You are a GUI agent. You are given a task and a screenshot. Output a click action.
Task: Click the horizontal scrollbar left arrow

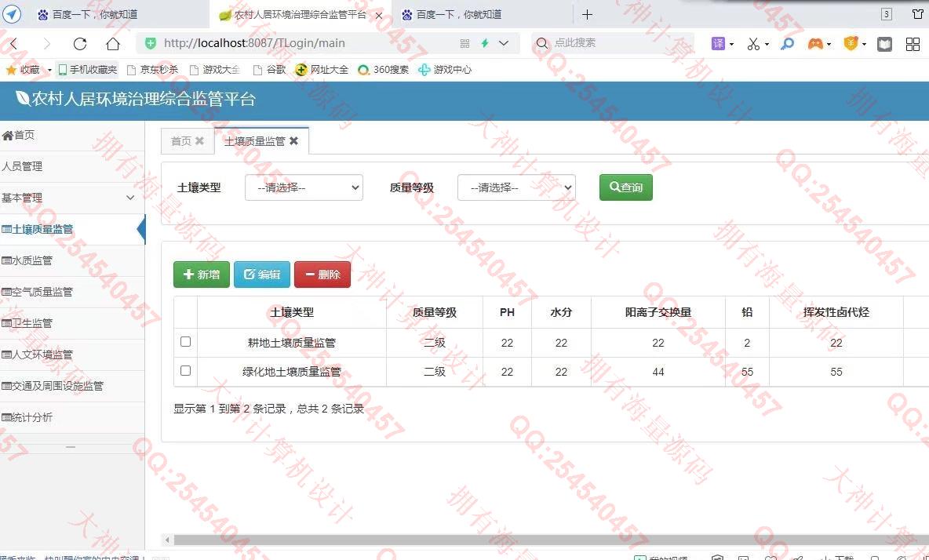pyautogui.click(x=167, y=540)
